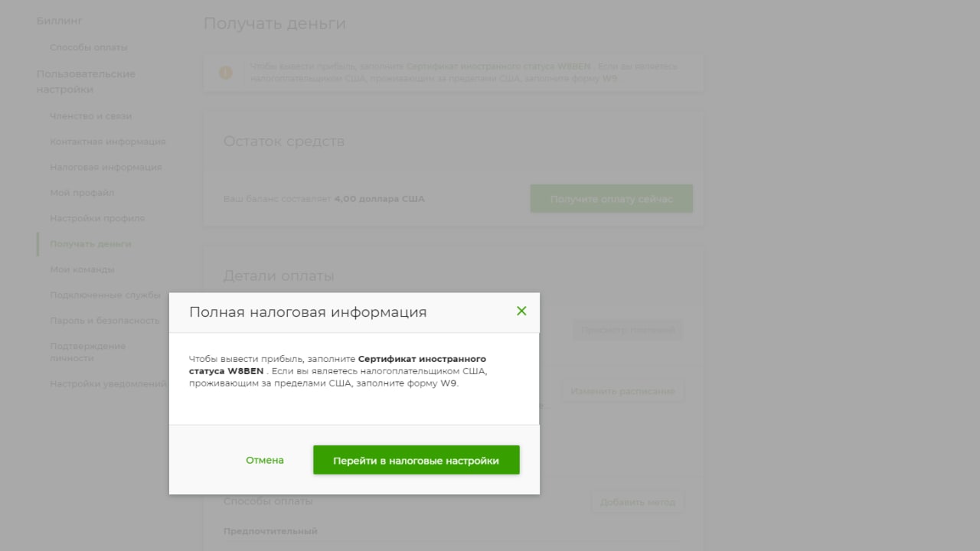The image size is (980, 551).
Task: Open Подтверждение личности sidebar item
Action: click(x=88, y=352)
